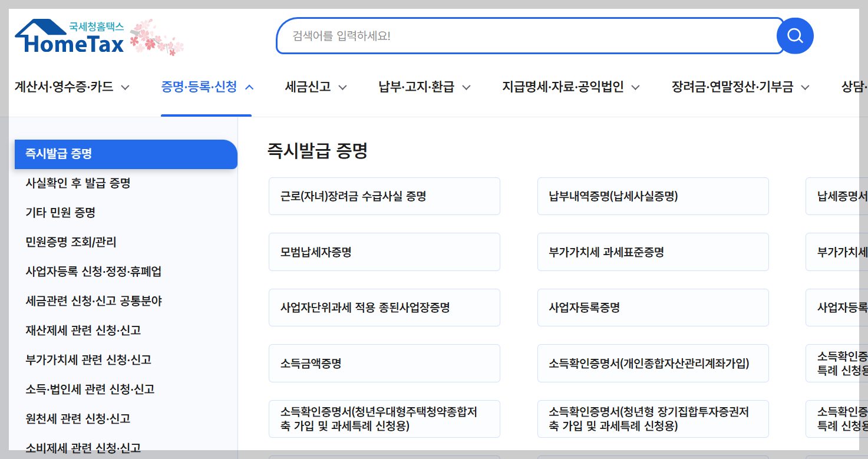Open the 상담 menu item
Image resolution: width=868 pixels, height=459 pixels.
click(854, 86)
